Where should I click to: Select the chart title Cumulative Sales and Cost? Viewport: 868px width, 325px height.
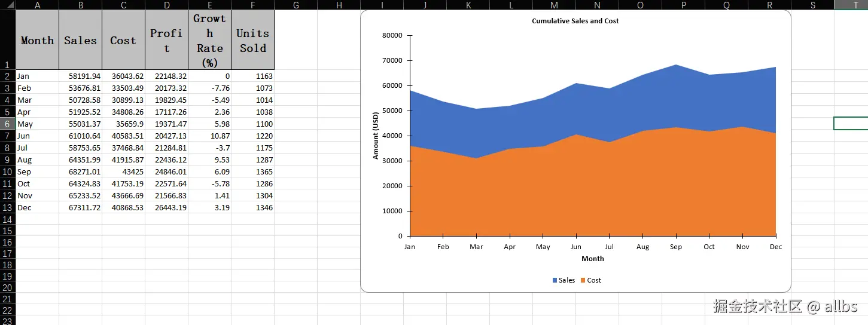point(575,21)
